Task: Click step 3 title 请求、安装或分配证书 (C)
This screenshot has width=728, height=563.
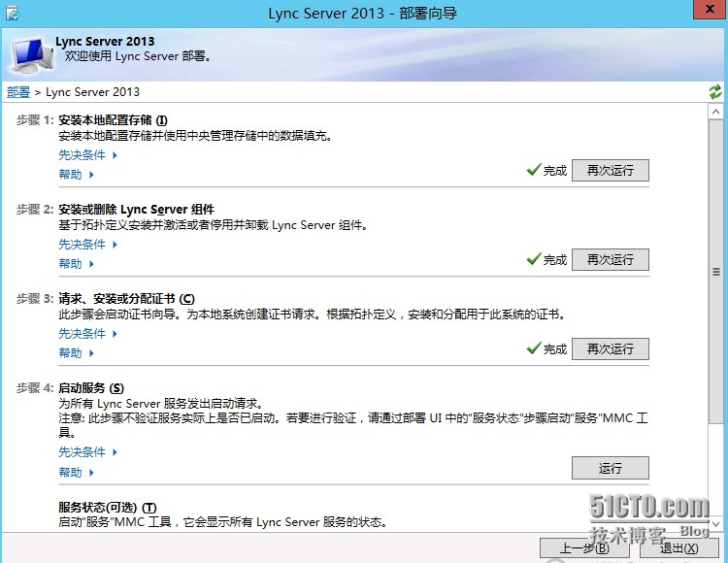Action: pos(127,298)
